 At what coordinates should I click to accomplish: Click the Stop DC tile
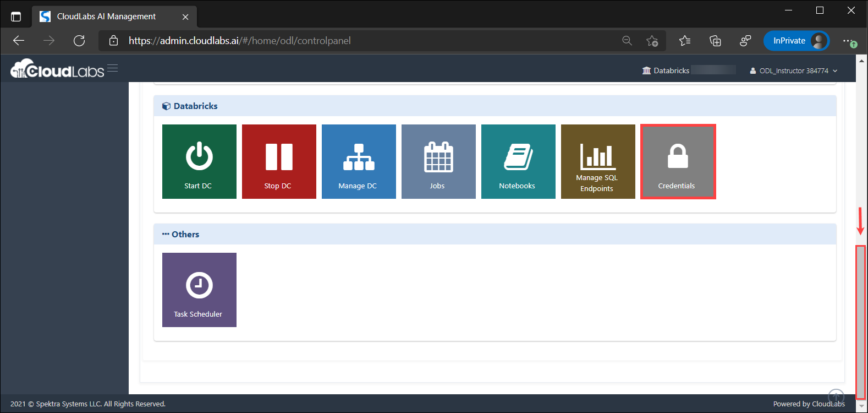point(279,161)
